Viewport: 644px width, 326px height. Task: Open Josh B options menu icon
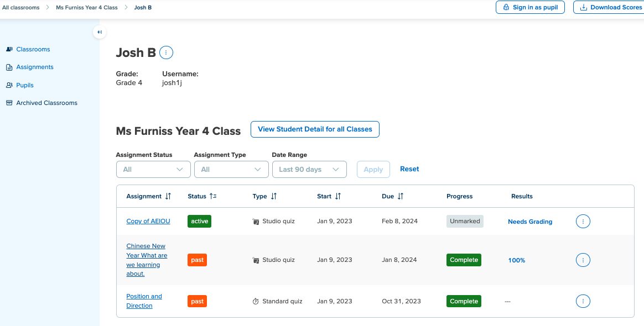166,52
